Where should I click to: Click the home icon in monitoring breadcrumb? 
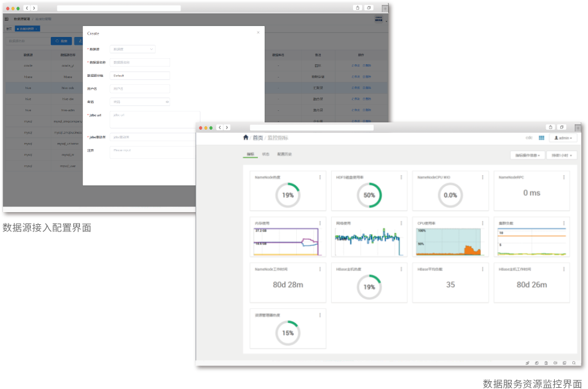[x=246, y=138]
